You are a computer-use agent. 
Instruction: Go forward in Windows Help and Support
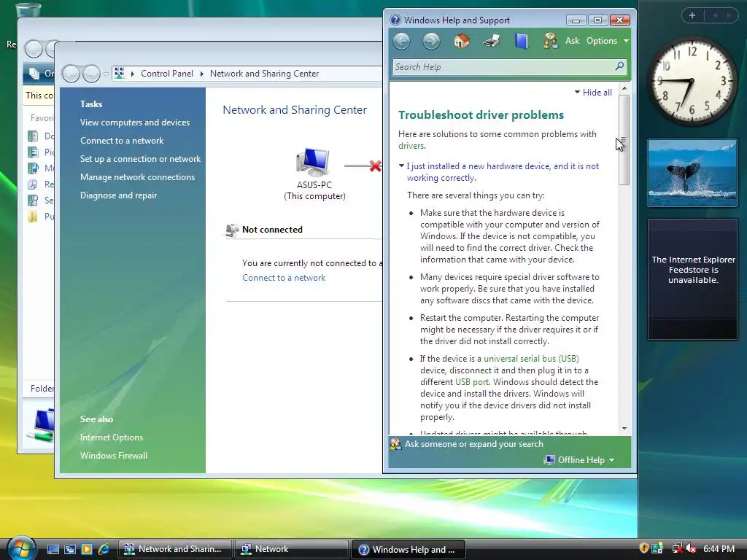point(431,41)
